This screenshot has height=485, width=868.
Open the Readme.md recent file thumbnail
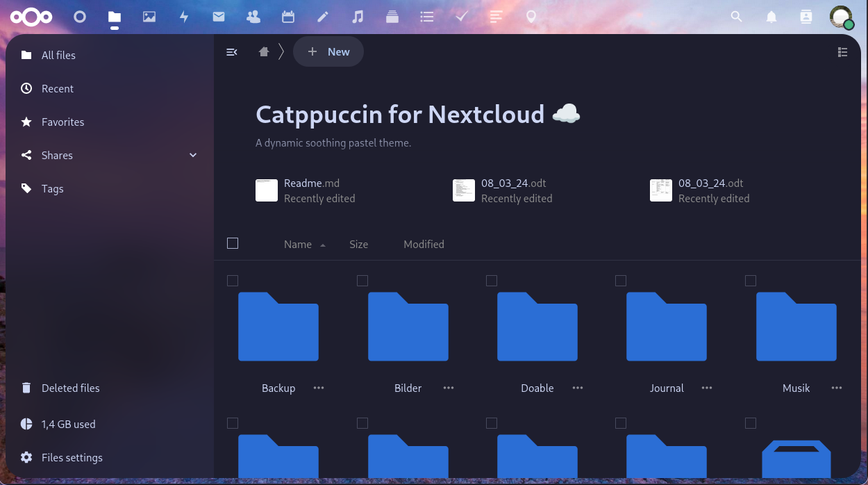click(x=267, y=190)
